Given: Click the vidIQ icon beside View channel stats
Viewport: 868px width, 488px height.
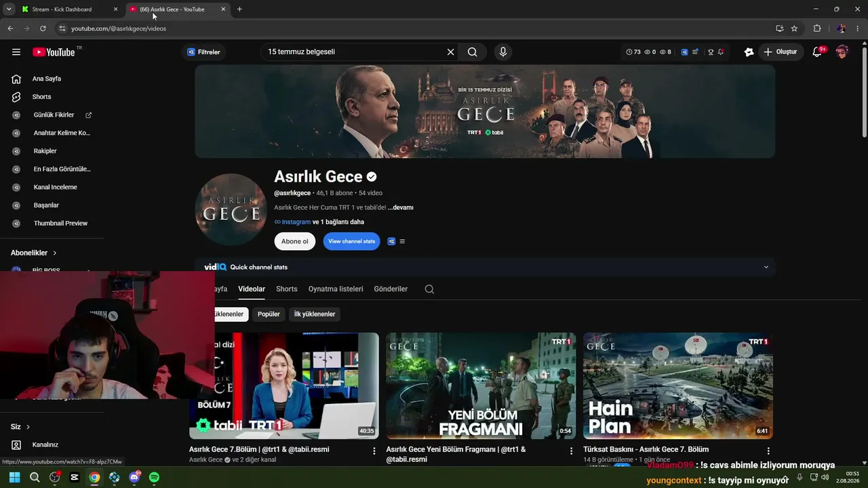Looking at the screenshot, I should pyautogui.click(x=391, y=241).
